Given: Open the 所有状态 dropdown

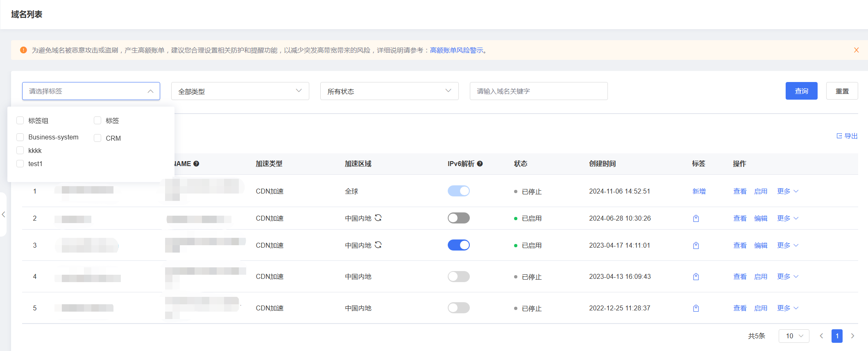Looking at the screenshot, I should click(x=390, y=91).
